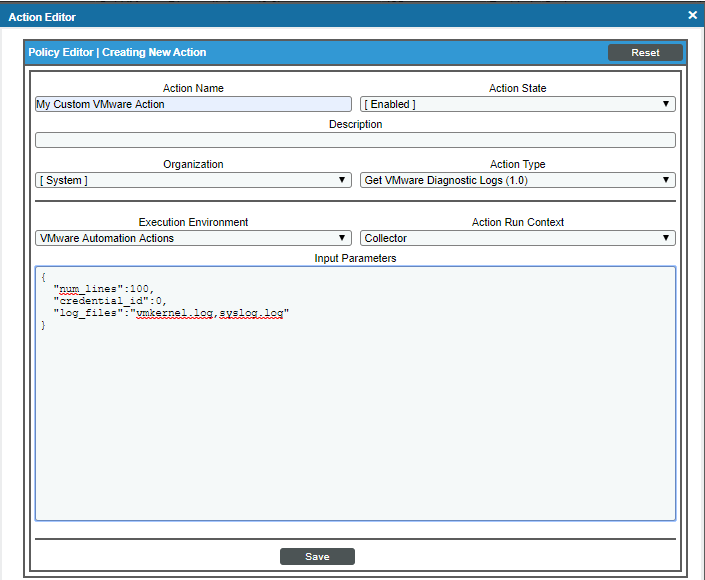705x580 pixels.
Task: Open the Action State dropdown
Action: point(518,104)
